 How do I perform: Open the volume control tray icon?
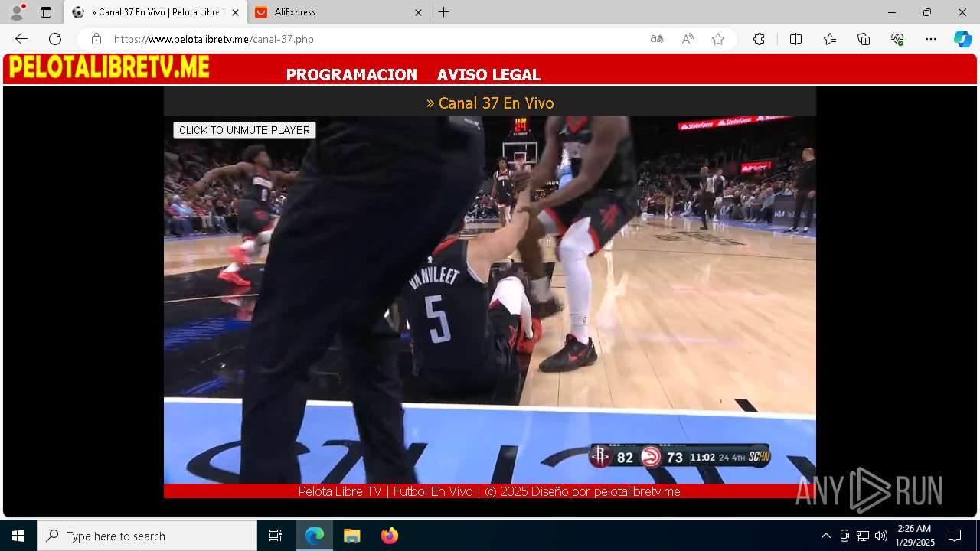[x=881, y=536]
